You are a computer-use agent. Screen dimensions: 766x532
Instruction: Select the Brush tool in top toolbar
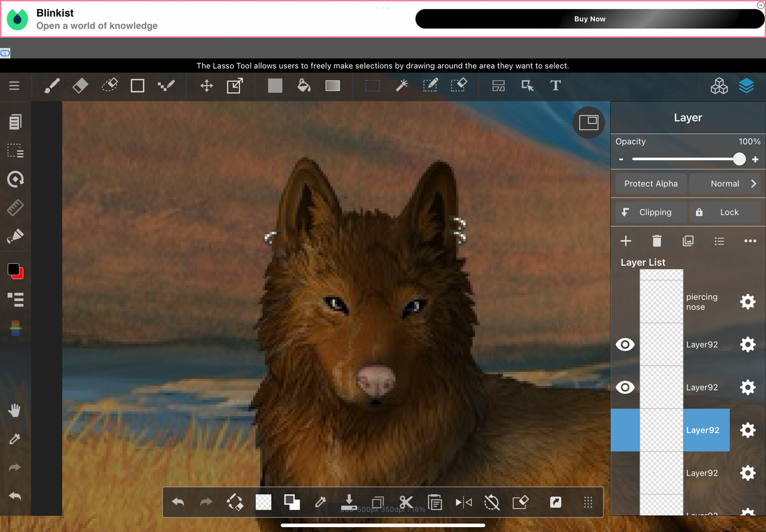[x=52, y=86]
